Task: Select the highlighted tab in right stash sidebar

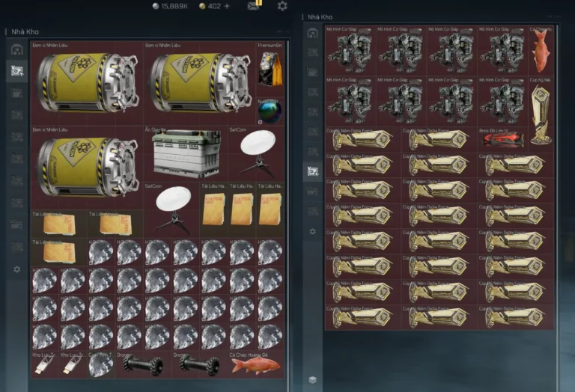Action: click(313, 171)
